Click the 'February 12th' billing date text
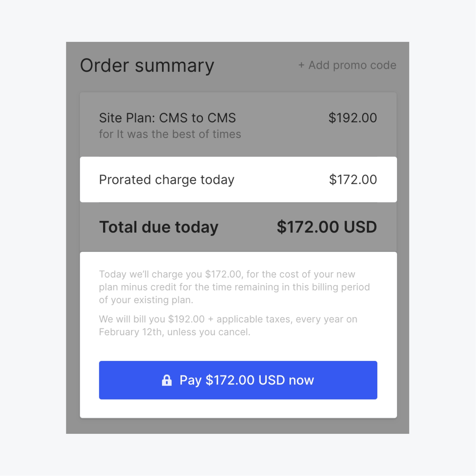Viewport: 476px width, 476px height. [130, 332]
